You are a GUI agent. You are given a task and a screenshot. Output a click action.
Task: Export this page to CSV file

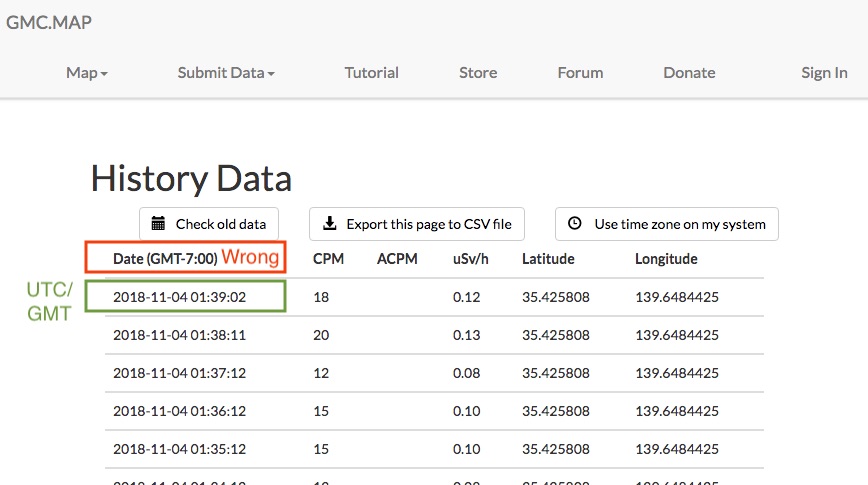(417, 224)
